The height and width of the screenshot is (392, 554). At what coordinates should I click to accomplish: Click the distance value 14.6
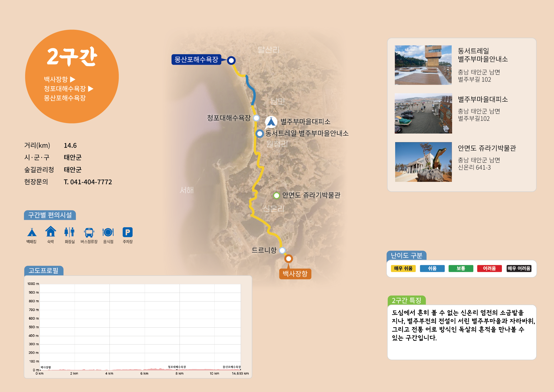coord(70,145)
